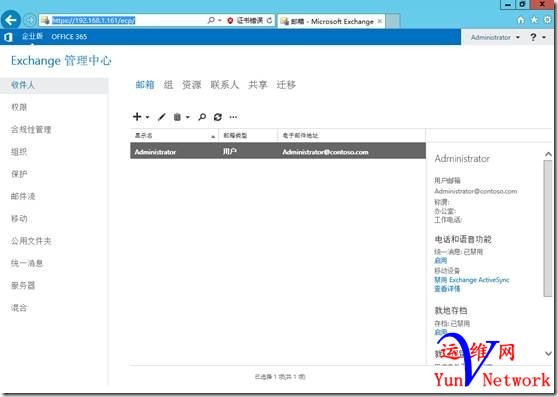Switch to the 资源 tab
This screenshot has height=397, width=558.
192,85
